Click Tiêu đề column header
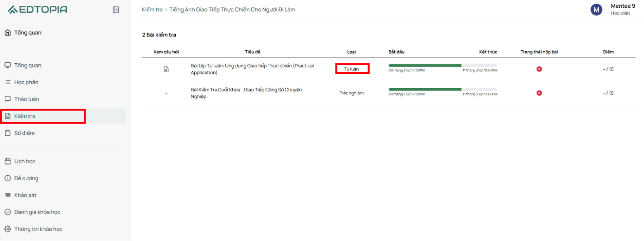Viewport: 644px width, 241px height. click(x=253, y=52)
